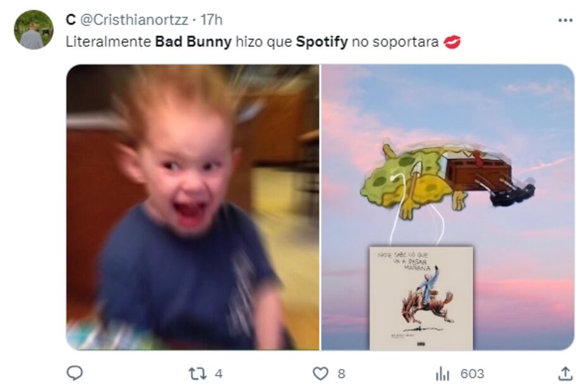Open the flying SpongeBob sky image
This screenshot has width=588, height=392.
[448, 207]
